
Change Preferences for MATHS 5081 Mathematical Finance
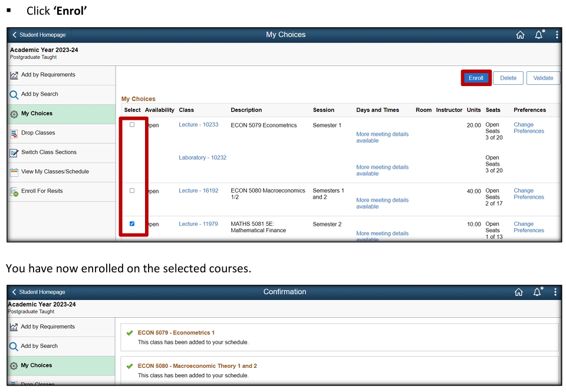[529, 227]
